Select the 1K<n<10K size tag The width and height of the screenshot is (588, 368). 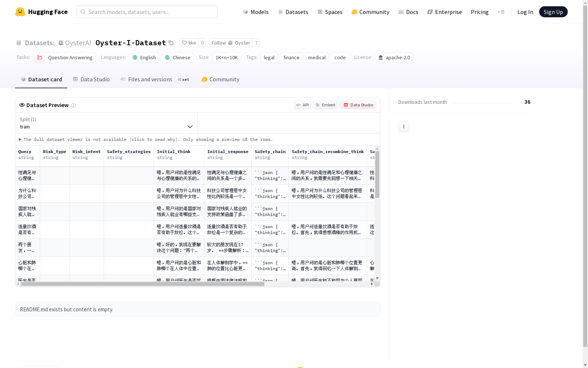coord(227,57)
